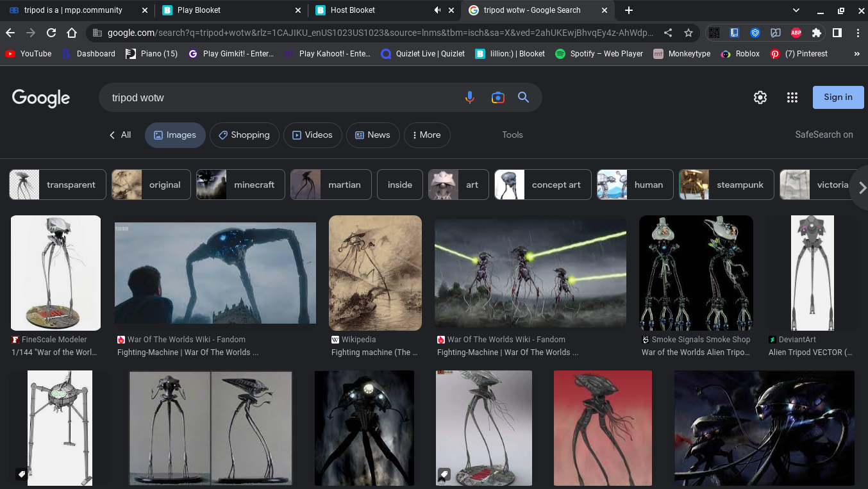Bookmark this page with the star icon
Viewport: 868px width, 489px height.
coord(689,33)
